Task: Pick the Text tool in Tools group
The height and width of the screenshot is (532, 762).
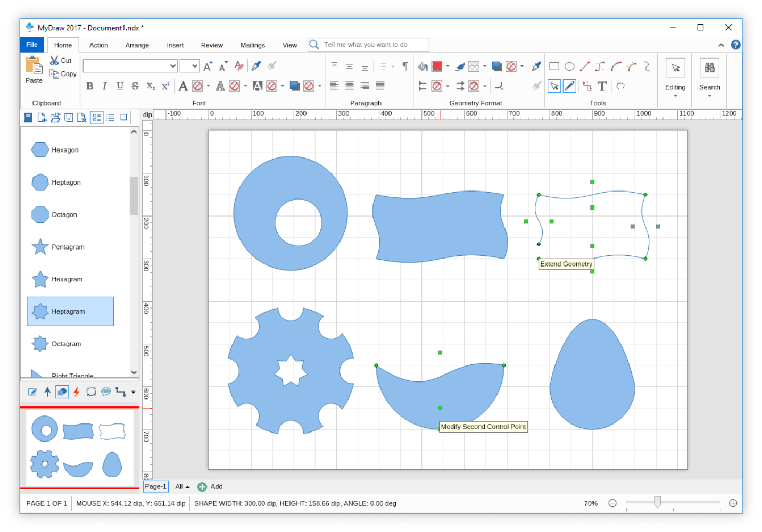Action: [602, 86]
